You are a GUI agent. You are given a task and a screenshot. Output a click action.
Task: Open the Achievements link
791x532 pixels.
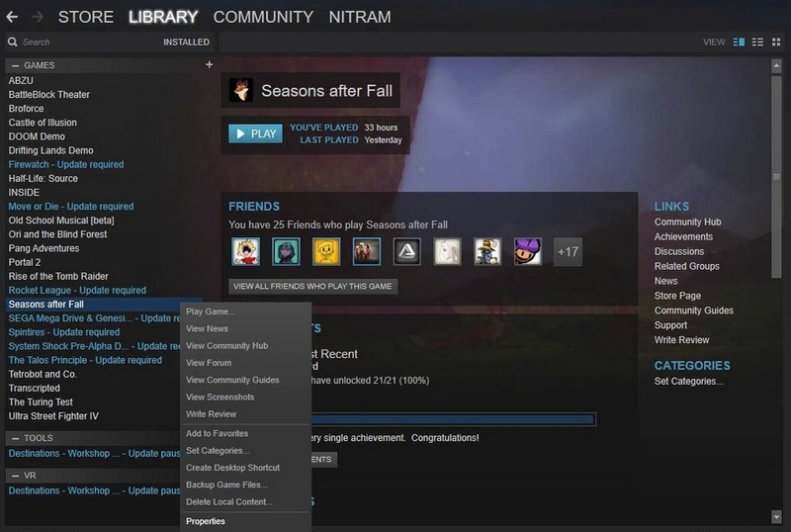[x=683, y=236]
